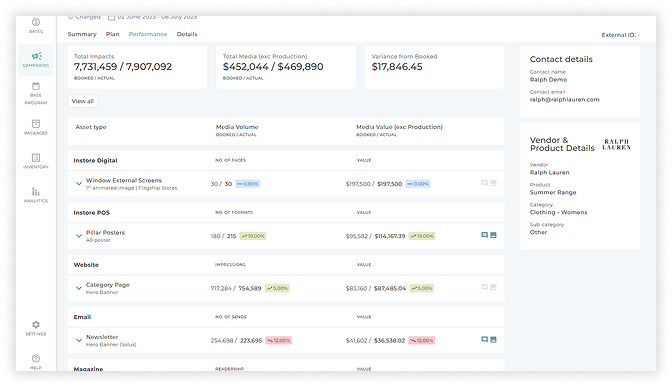Click the Asset type column header
Screen dimensions: 672x387
(91, 127)
